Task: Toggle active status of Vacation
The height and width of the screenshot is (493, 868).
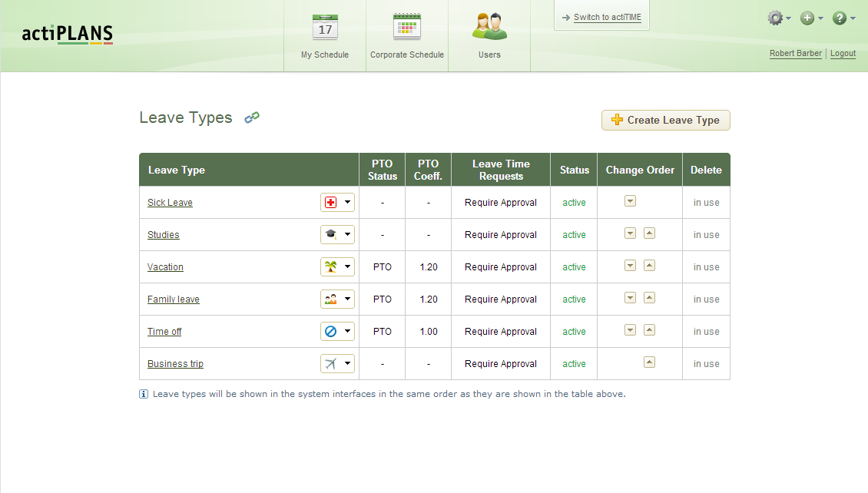Action: click(x=574, y=267)
